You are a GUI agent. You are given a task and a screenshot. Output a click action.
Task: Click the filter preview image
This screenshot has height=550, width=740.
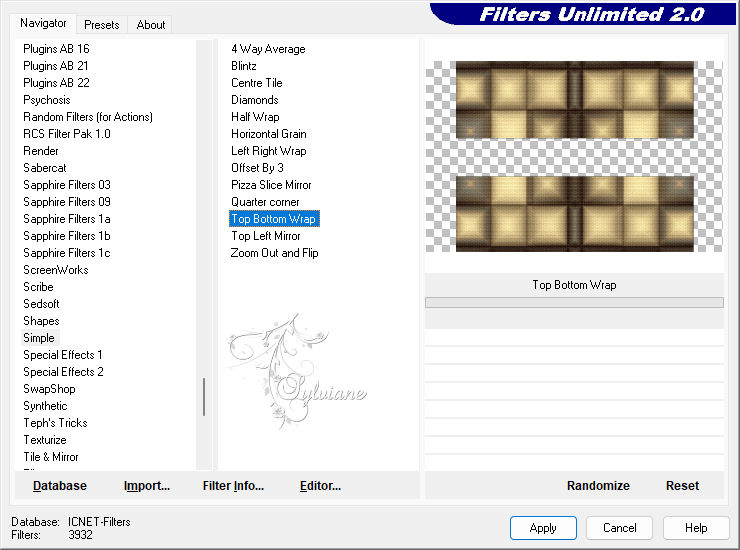574,156
